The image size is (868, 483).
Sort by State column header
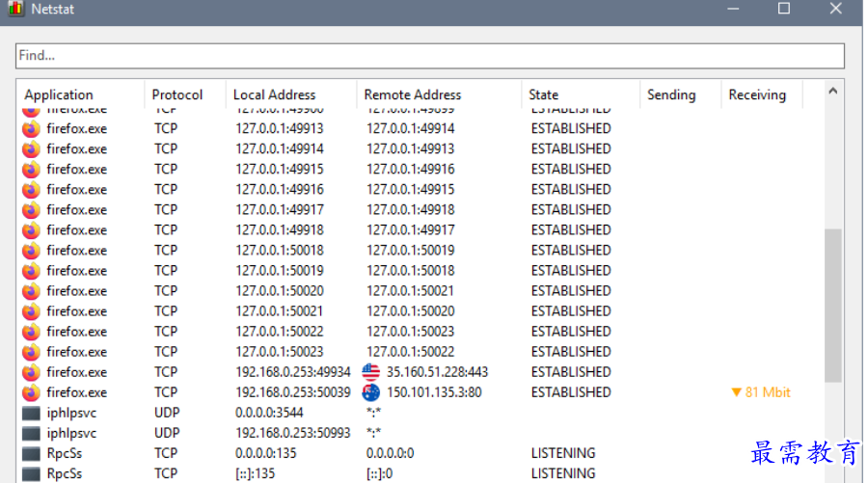point(543,94)
